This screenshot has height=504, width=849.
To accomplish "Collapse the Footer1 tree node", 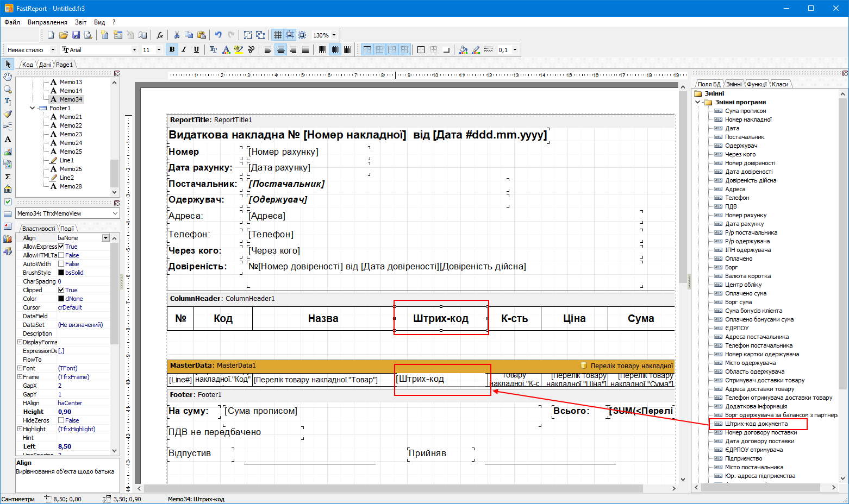I will coord(33,108).
